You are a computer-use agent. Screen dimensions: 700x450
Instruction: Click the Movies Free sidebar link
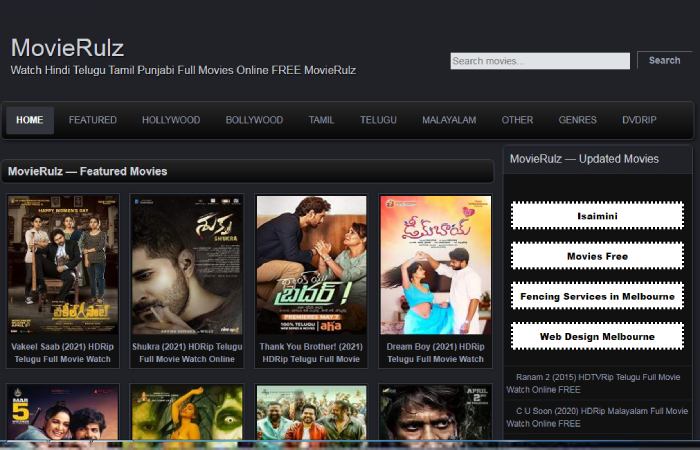tap(597, 256)
